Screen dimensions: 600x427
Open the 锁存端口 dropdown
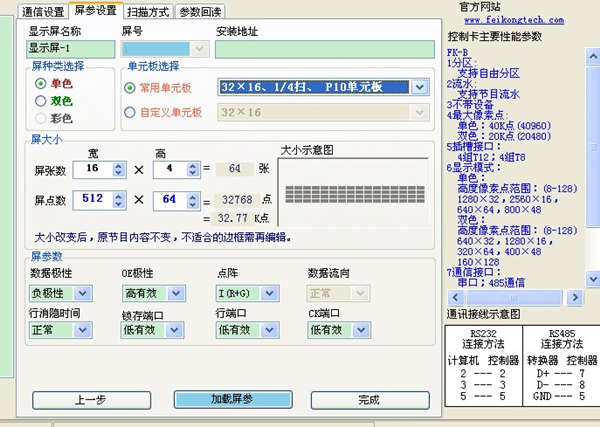point(174,330)
